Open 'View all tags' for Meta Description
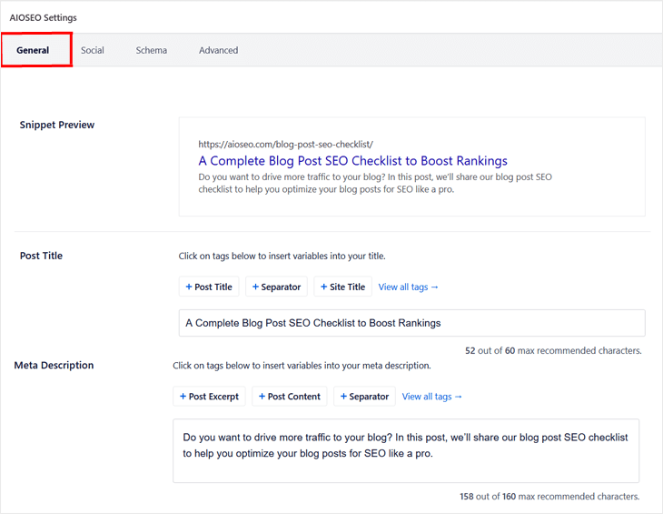 point(432,396)
